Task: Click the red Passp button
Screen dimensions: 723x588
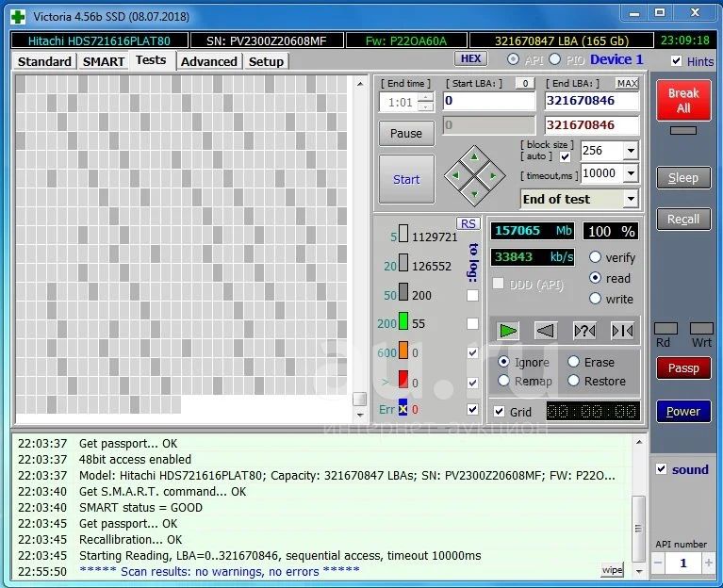Action: pyautogui.click(x=683, y=367)
